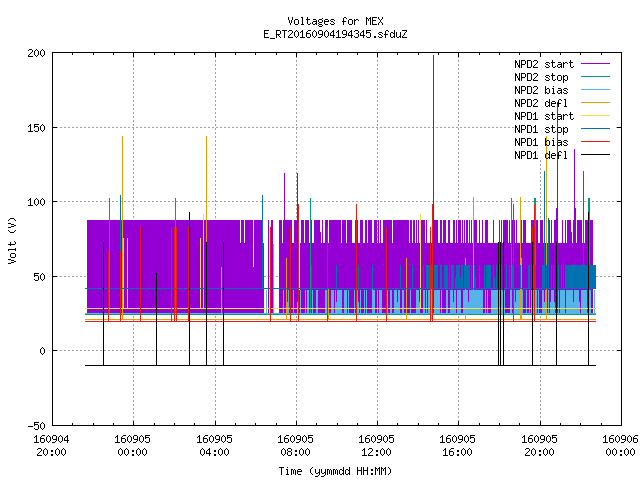
Task: Click the x-axis label 'Time (yymmdd HH:MM)'
Action: (335, 471)
